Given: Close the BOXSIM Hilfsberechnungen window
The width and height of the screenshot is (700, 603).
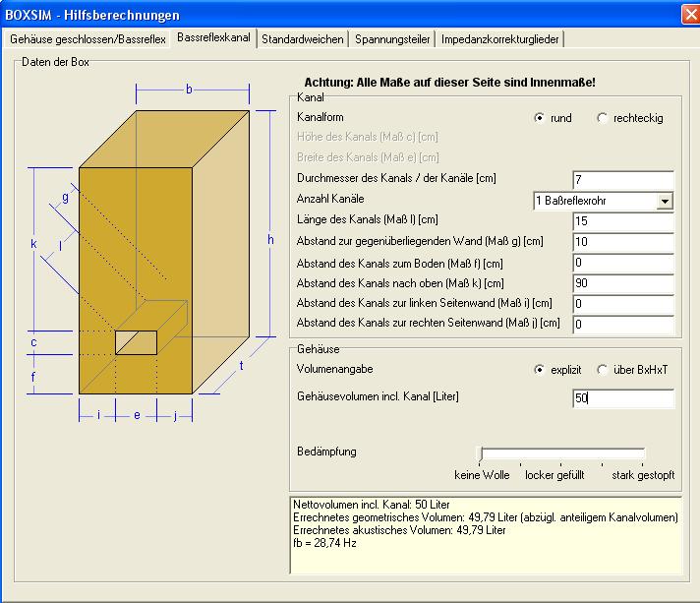Looking at the screenshot, I should (689, 15).
